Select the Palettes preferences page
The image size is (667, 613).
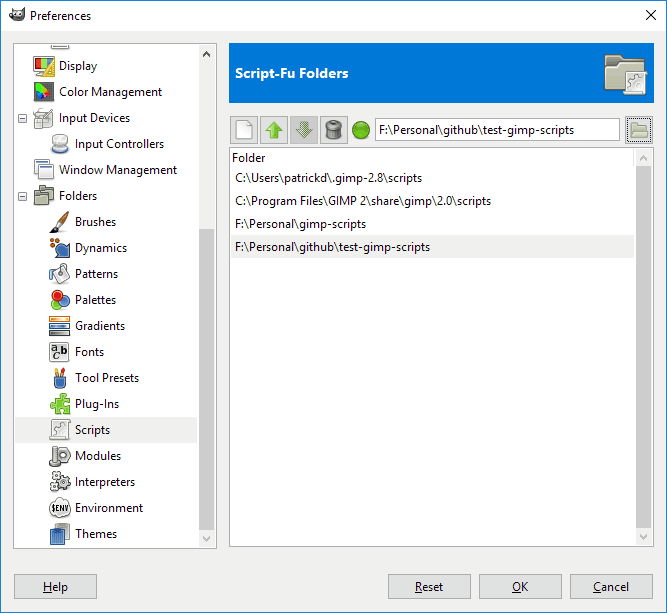pyautogui.click(x=95, y=300)
